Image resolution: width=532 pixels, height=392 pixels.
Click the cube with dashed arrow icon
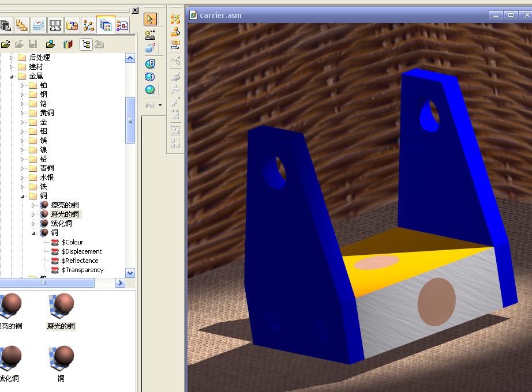(150, 48)
